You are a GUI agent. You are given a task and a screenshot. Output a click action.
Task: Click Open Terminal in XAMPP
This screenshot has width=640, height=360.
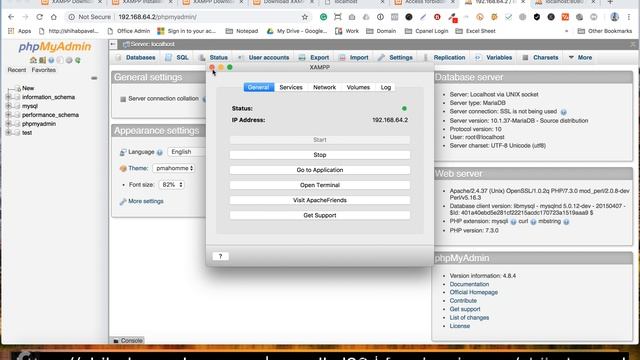(320, 185)
